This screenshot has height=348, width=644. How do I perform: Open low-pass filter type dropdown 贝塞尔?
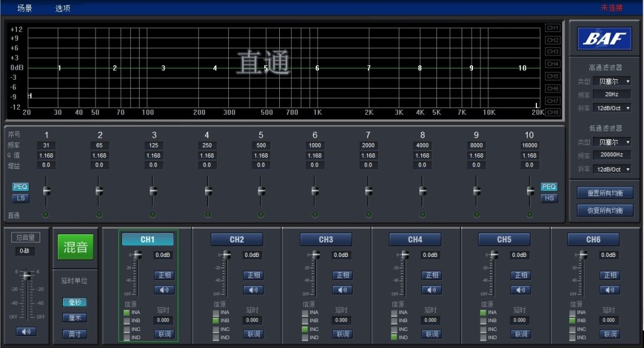[x=612, y=142]
